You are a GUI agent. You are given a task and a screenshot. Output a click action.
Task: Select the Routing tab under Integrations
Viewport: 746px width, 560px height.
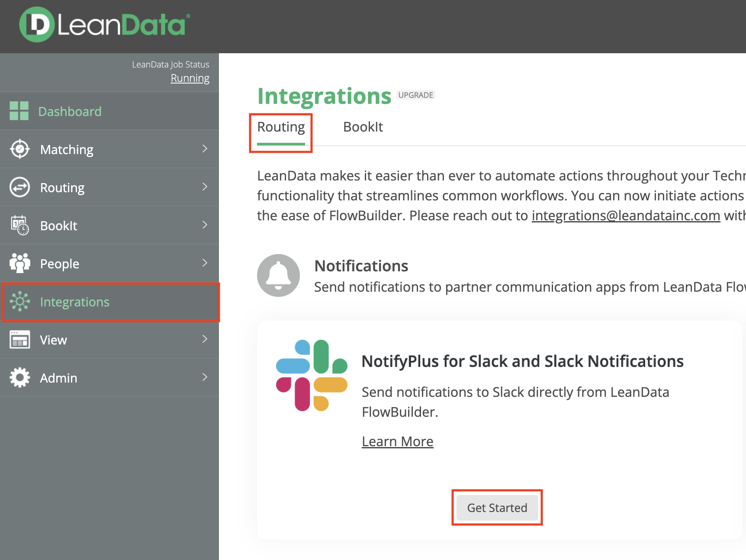[281, 127]
